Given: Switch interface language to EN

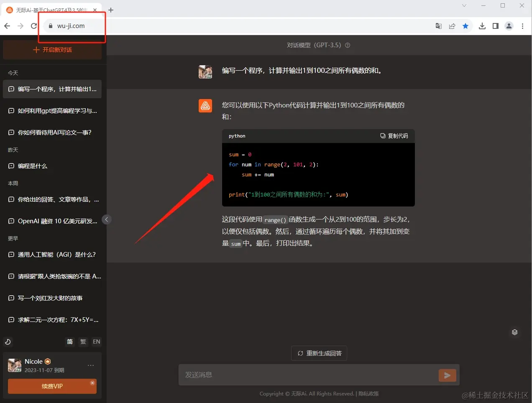Looking at the screenshot, I should pyautogui.click(x=97, y=342).
